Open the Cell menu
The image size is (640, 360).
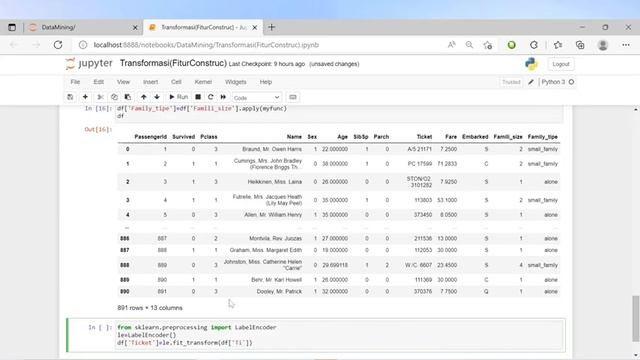point(176,82)
